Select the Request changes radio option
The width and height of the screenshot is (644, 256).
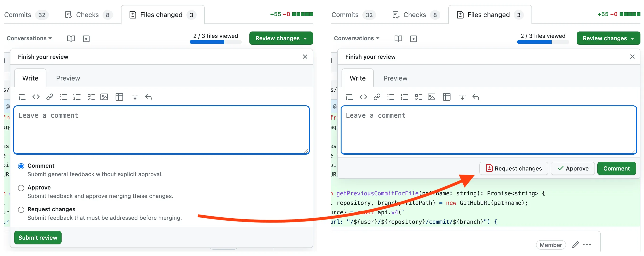(21, 210)
